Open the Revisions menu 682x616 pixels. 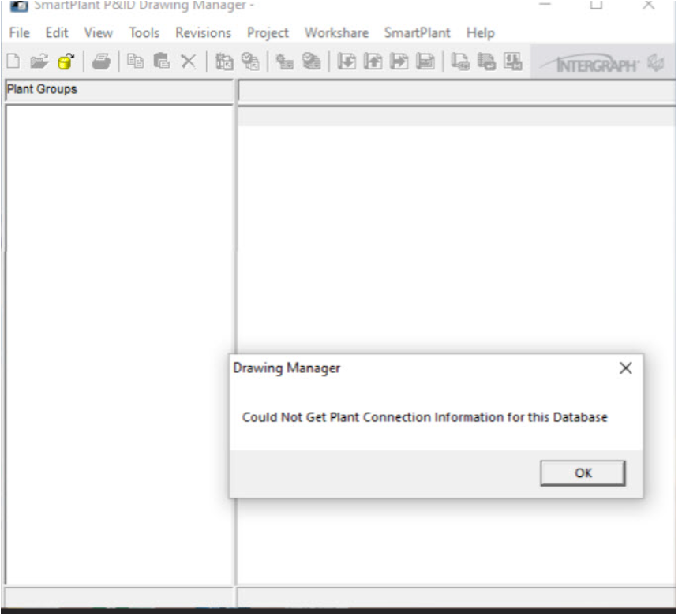point(204,32)
